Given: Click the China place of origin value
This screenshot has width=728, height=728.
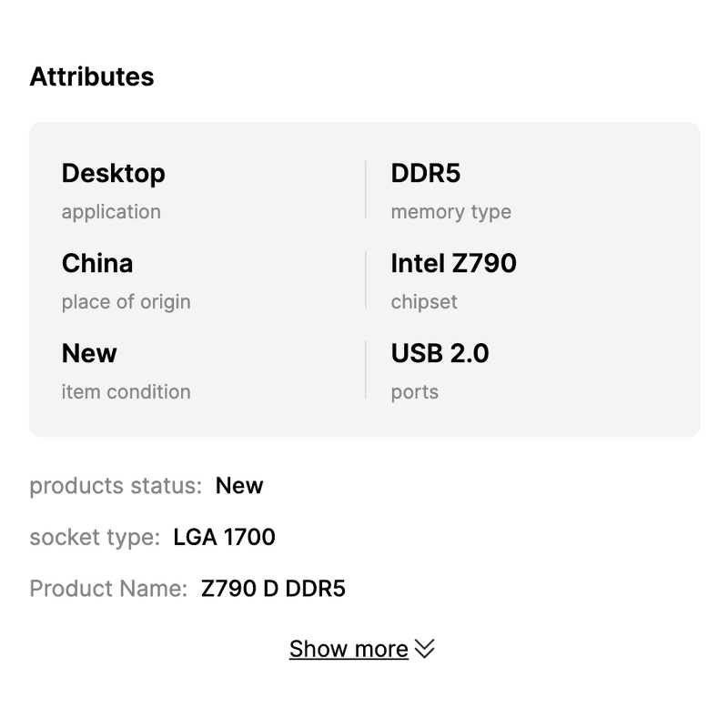Looking at the screenshot, I should (x=97, y=263).
